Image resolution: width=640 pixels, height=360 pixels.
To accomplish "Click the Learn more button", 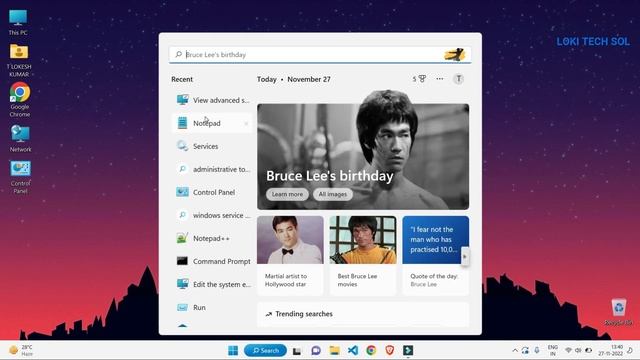I will tap(287, 194).
